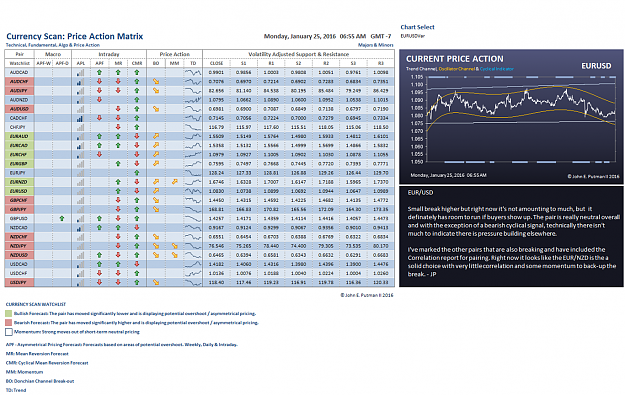Viewport: 625px width, 395px height.
Task: Click white Momentum legend swatch box
Action: tap(9, 332)
